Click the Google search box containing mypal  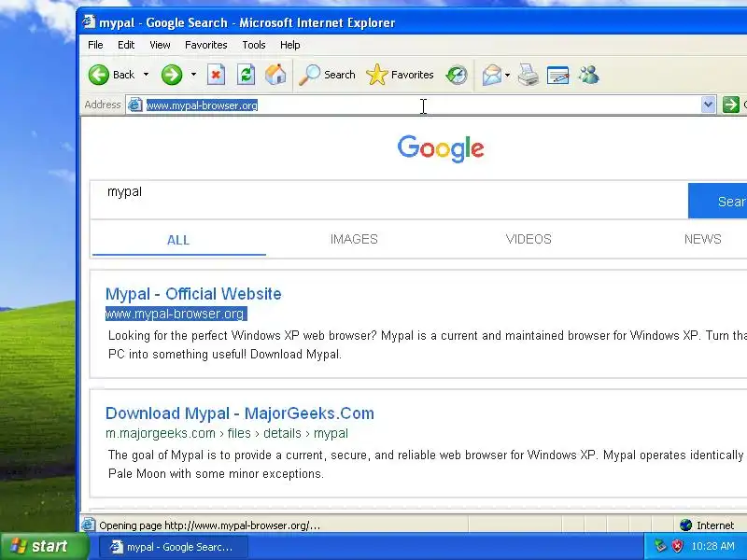[x=388, y=200]
